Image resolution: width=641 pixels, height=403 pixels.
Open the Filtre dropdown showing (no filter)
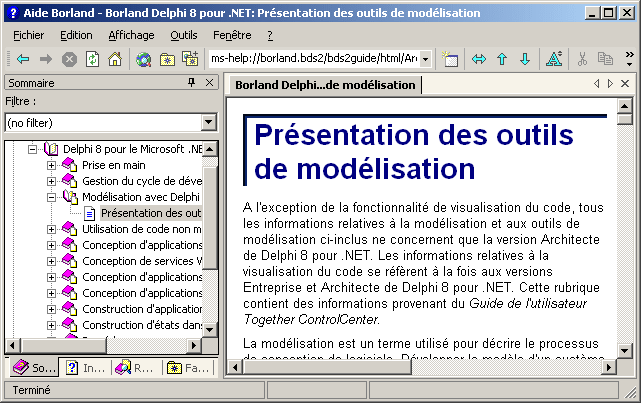(x=208, y=122)
